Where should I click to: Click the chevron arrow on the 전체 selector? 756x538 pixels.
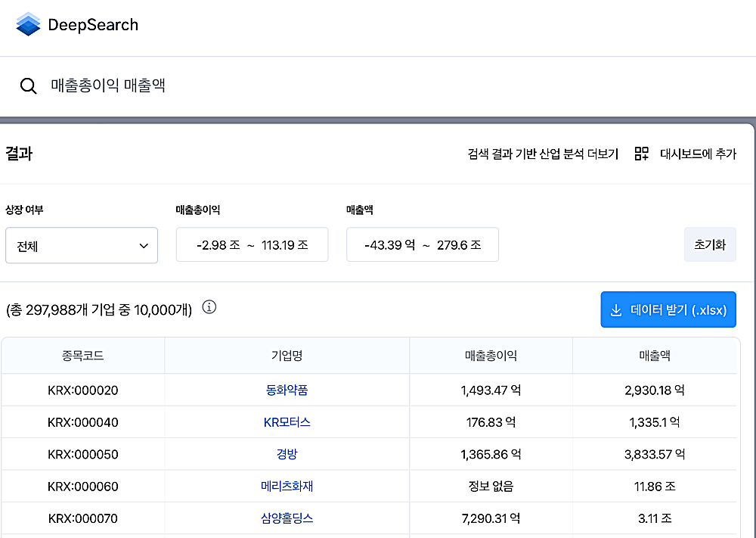[x=144, y=245]
